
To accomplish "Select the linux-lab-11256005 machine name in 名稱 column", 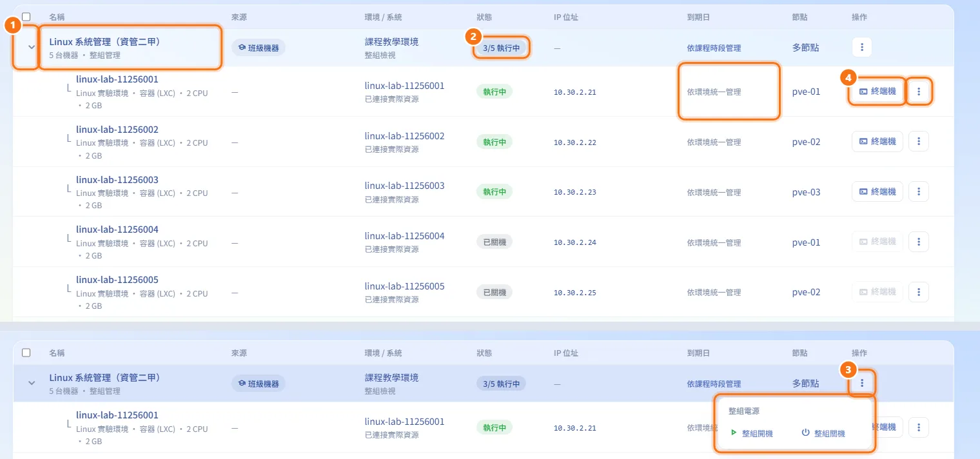I will tap(117, 280).
